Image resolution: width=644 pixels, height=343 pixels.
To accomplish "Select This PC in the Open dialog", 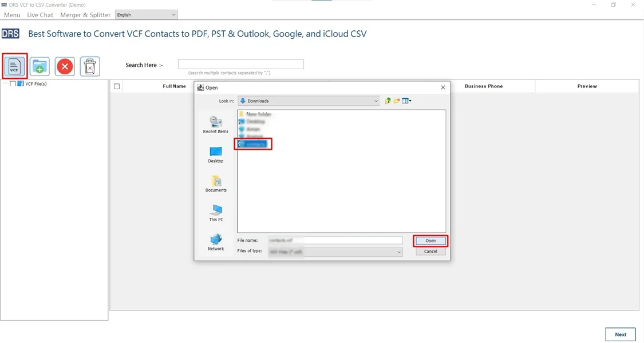I will 215,212.
